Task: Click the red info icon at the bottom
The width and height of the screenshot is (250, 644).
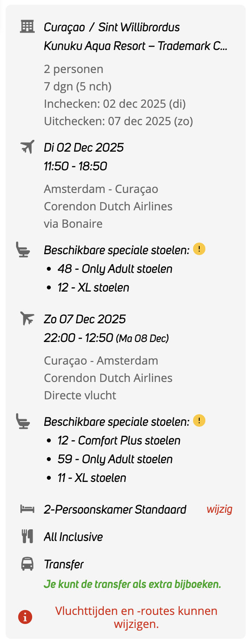Action: (x=25, y=616)
